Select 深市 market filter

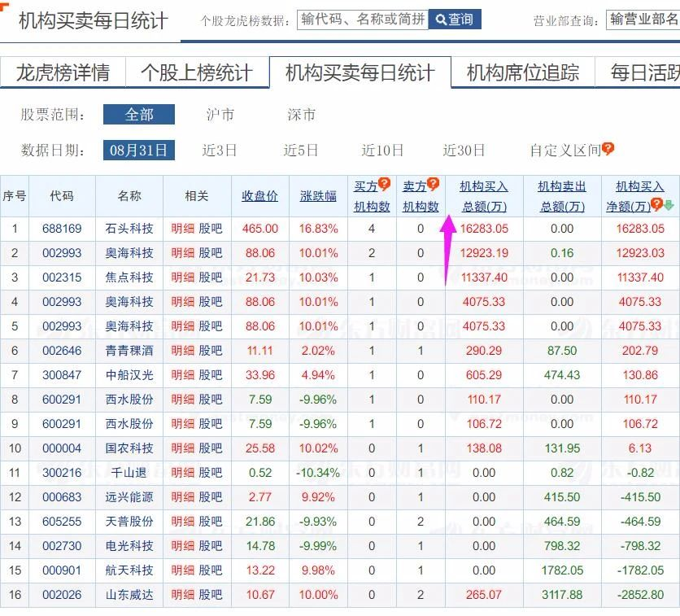[301, 115]
